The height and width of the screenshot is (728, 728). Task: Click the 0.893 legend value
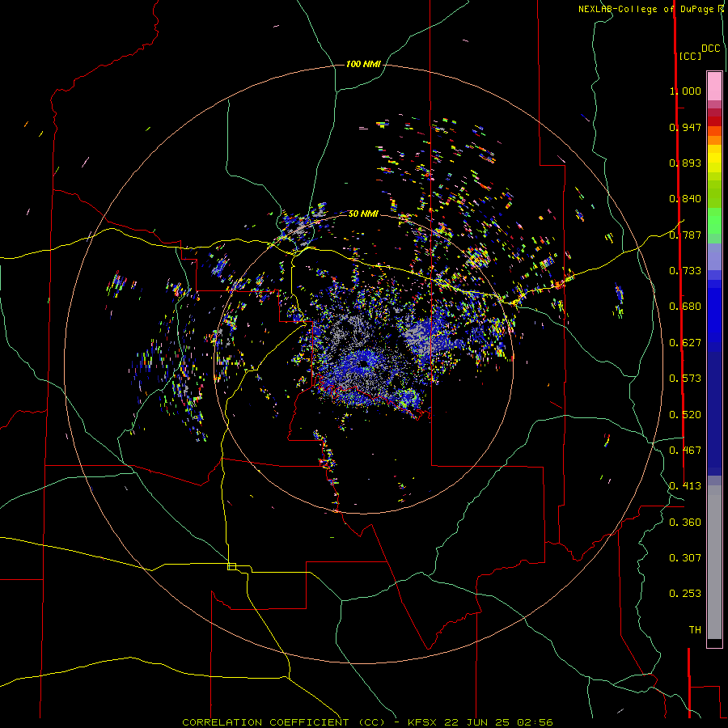click(685, 163)
